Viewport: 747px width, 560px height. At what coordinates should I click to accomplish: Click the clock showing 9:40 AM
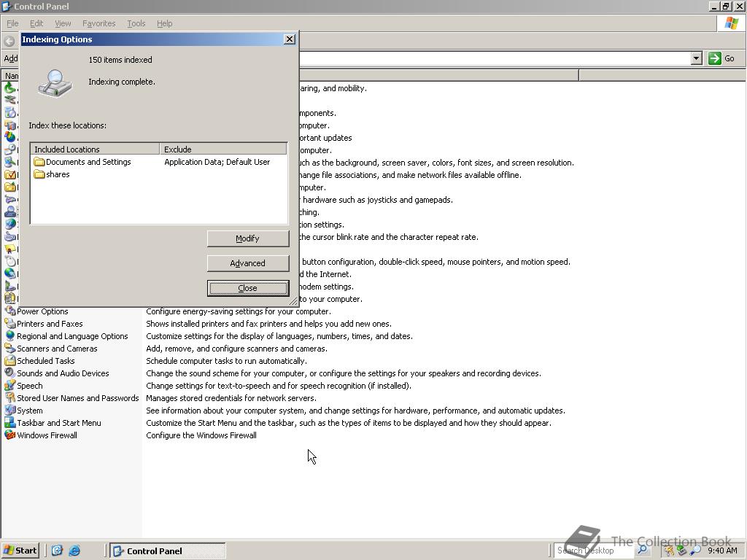click(x=722, y=551)
